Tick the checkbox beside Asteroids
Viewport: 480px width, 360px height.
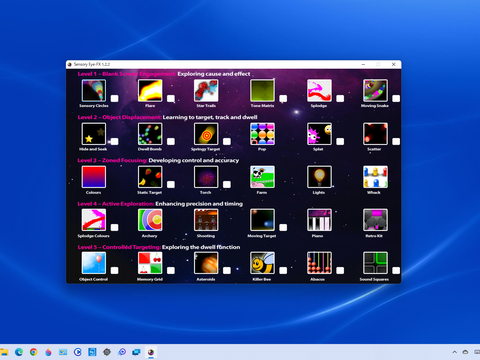click(x=227, y=270)
